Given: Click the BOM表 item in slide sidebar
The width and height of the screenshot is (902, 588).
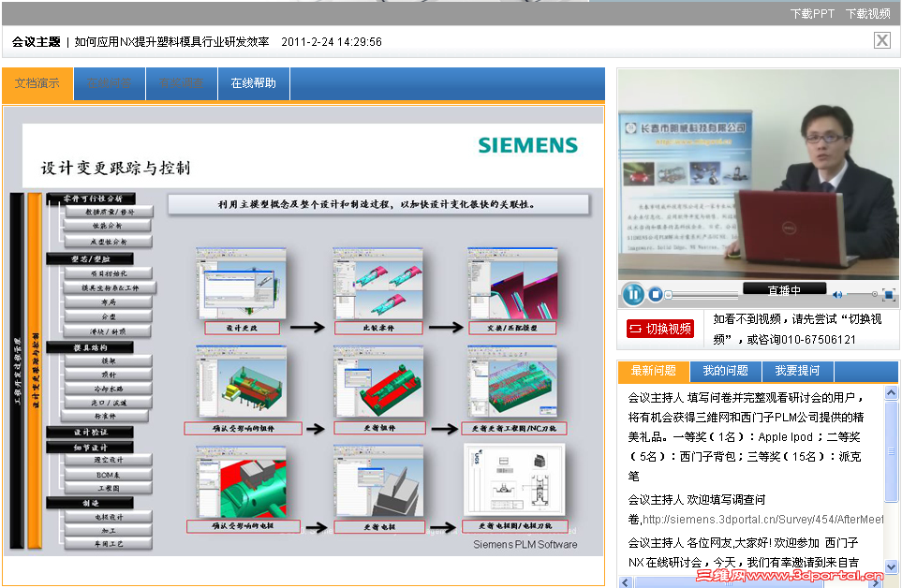Looking at the screenshot, I should pos(108,475).
